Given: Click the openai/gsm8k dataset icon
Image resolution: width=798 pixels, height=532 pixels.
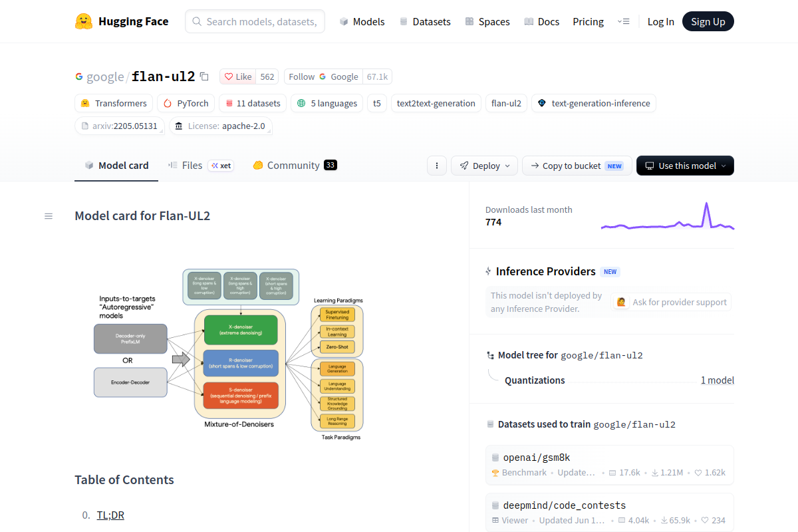Looking at the screenshot, I should tap(495, 458).
